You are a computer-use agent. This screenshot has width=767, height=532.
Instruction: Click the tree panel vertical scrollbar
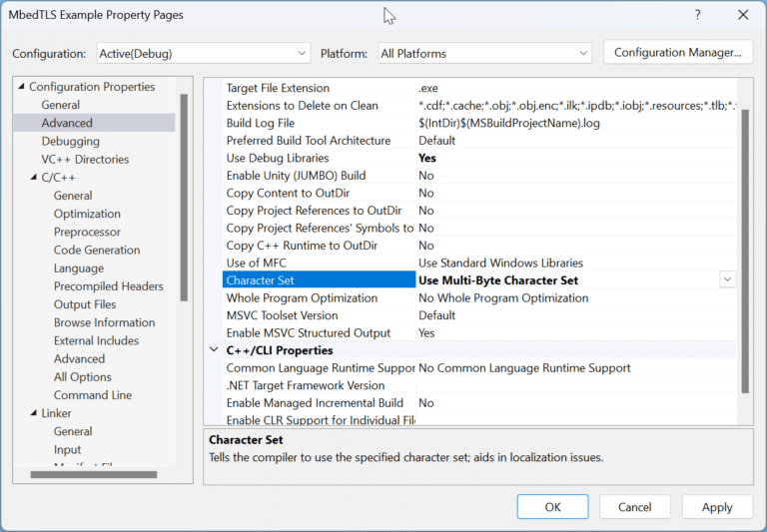click(184, 198)
